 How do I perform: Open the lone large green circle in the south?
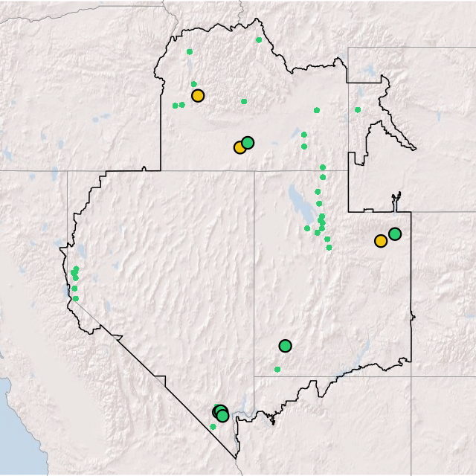285,345
